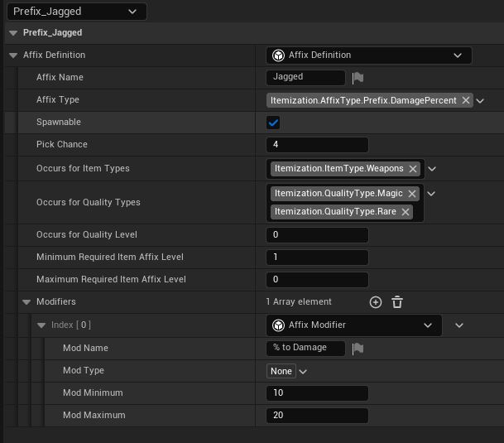This screenshot has height=443, width=504.
Task: Collapse the Prefix_Jagged section header
Action: (x=13, y=33)
